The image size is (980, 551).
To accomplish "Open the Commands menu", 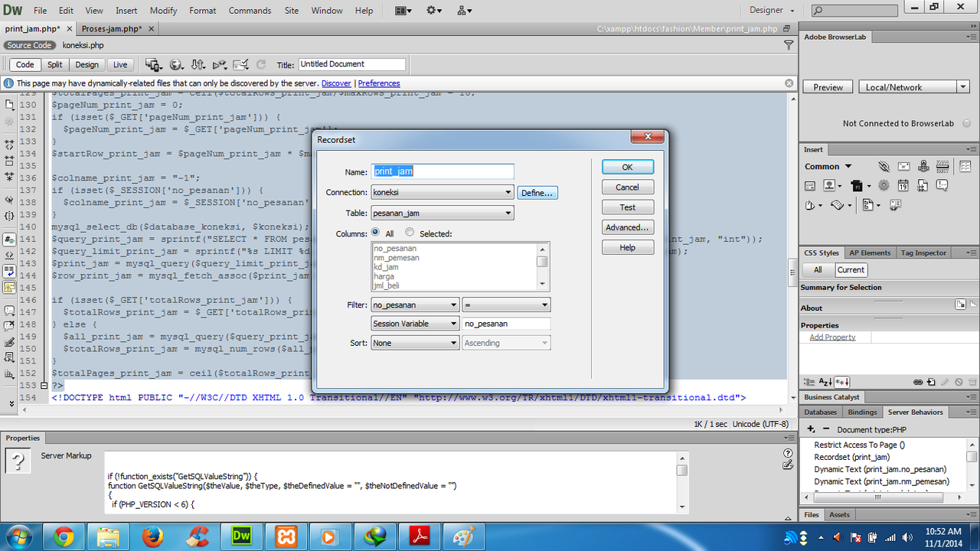I will point(250,10).
